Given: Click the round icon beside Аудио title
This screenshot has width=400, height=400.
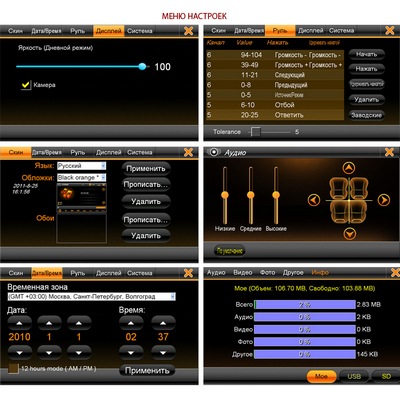Looking at the screenshot, I should (x=214, y=152).
